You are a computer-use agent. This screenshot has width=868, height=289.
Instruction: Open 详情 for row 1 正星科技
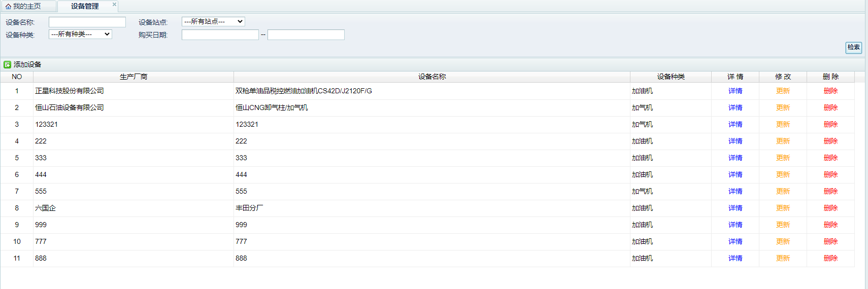[x=735, y=91]
